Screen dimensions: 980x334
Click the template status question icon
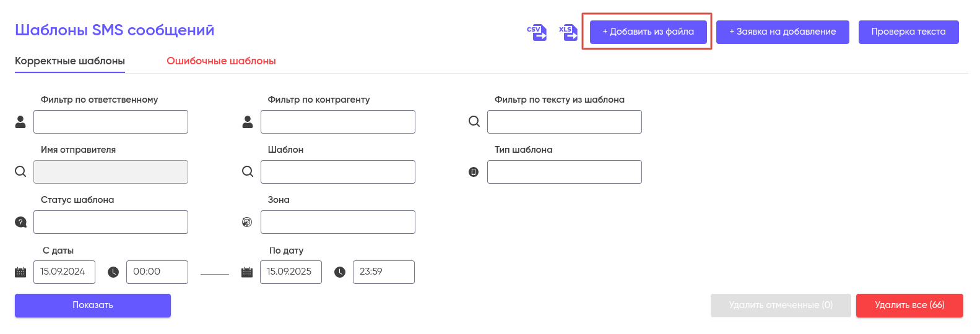(x=20, y=222)
